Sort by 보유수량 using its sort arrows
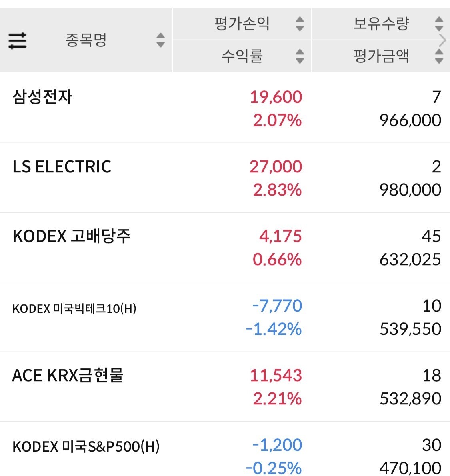 [439, 24]
